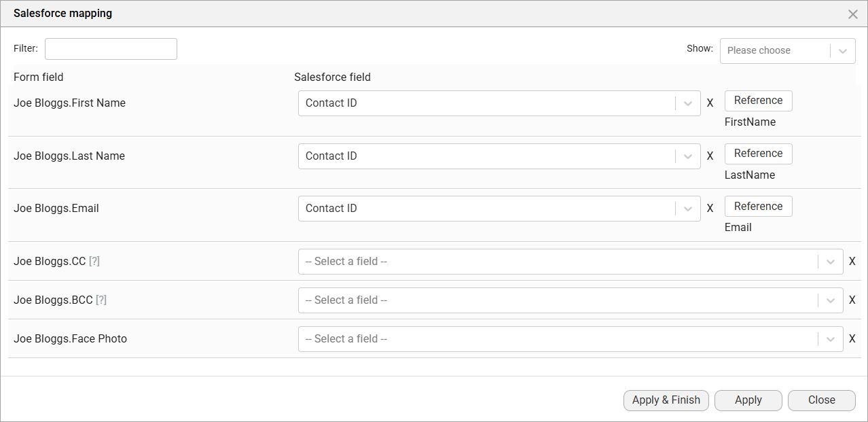Screen dimensions: 868x422
Task: Clear the Joe Bloggs.CC mapping row
Action: point(852,261)
